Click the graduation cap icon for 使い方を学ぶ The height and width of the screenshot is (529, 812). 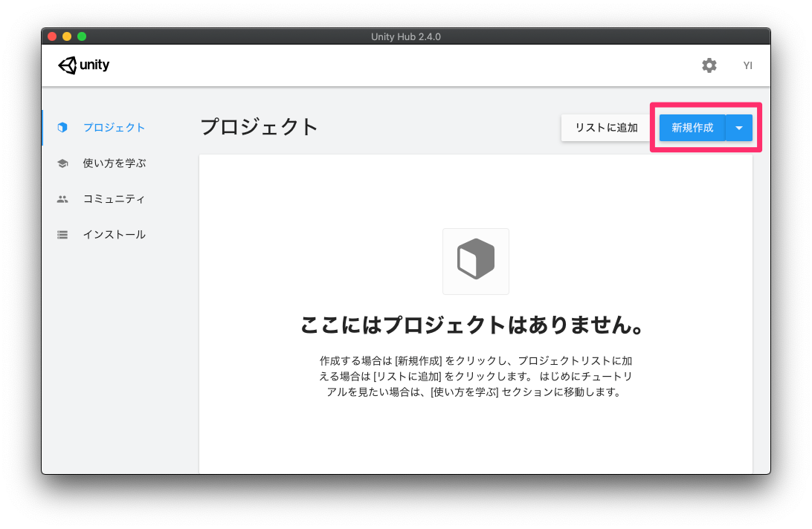tap(62, 163)
